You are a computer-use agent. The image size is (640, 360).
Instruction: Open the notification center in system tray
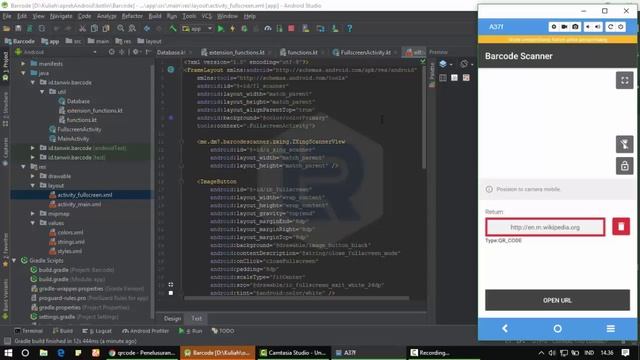625,353
